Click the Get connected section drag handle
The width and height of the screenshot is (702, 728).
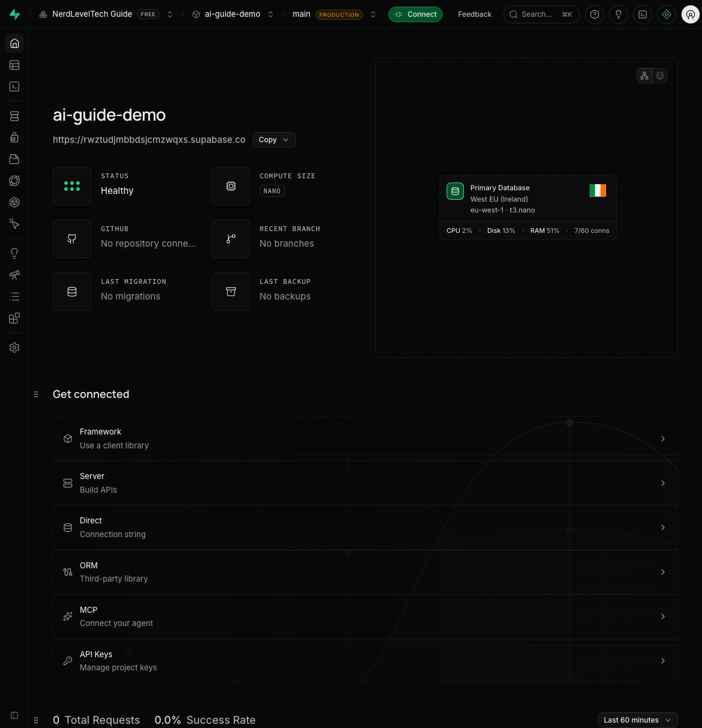[x=36, y=394]
